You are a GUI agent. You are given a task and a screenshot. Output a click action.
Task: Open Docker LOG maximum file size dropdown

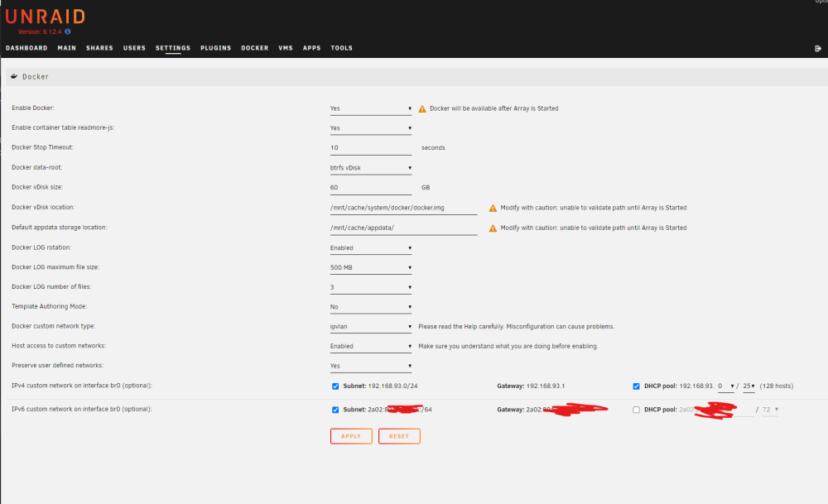[x=371, y=267]
